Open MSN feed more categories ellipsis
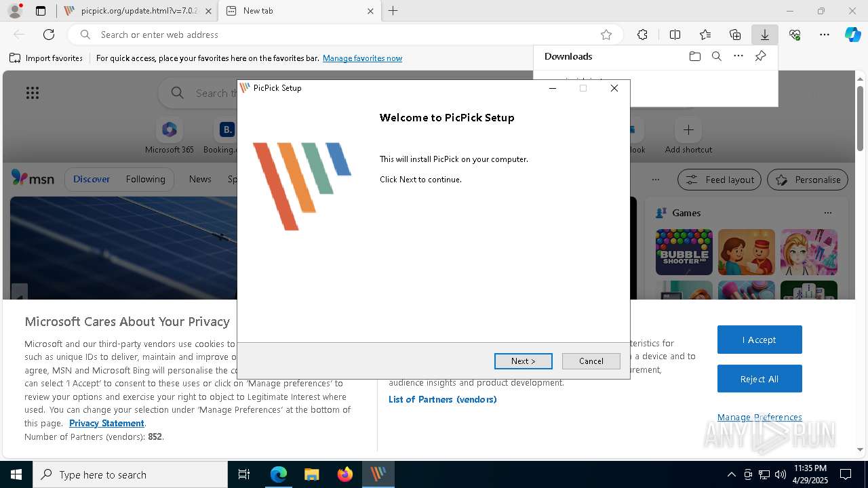The width and height of the screenshot is (868, 488). tap(655, 180)
